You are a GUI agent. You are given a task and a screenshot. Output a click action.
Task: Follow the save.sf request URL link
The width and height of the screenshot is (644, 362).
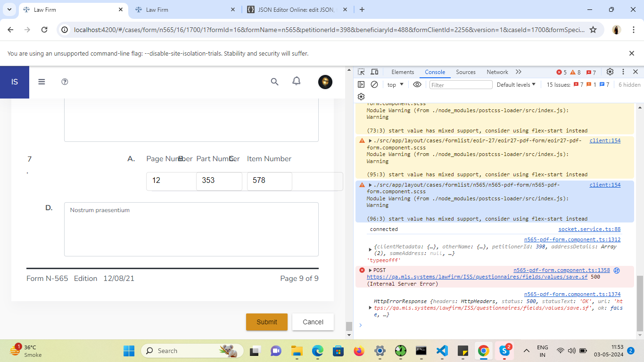pos(477,277)
